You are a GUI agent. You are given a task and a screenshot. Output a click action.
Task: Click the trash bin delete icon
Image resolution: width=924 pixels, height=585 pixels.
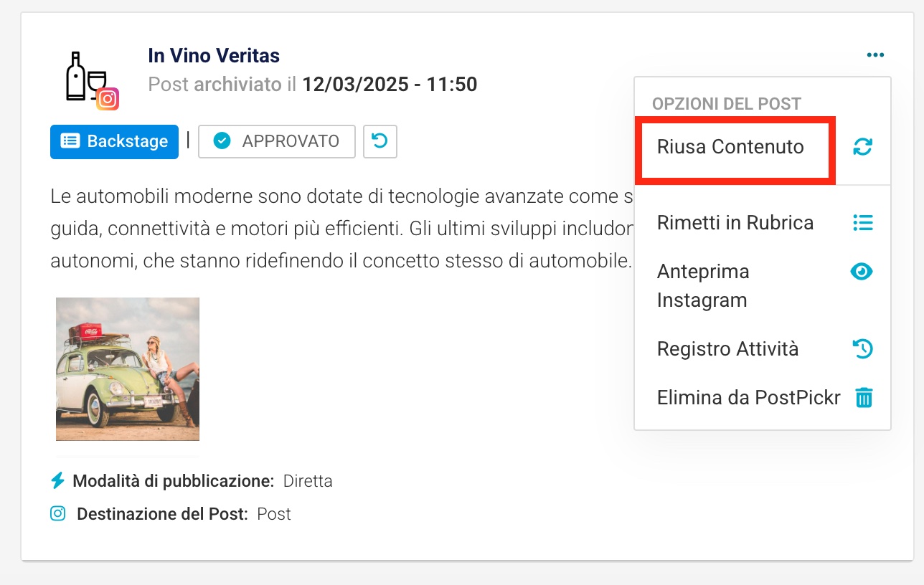click(864, 397)
